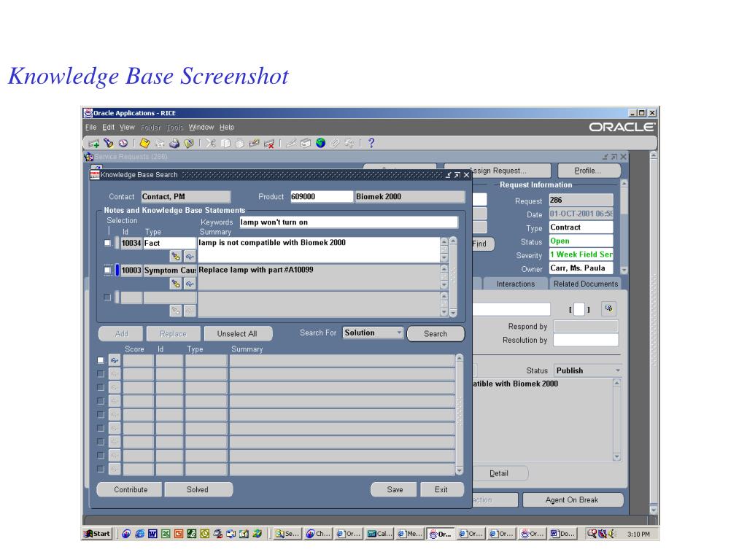This screenshot has width=747, height=560.
Task: Click the globe Translations toolbar icon
Action: point(321,143)
